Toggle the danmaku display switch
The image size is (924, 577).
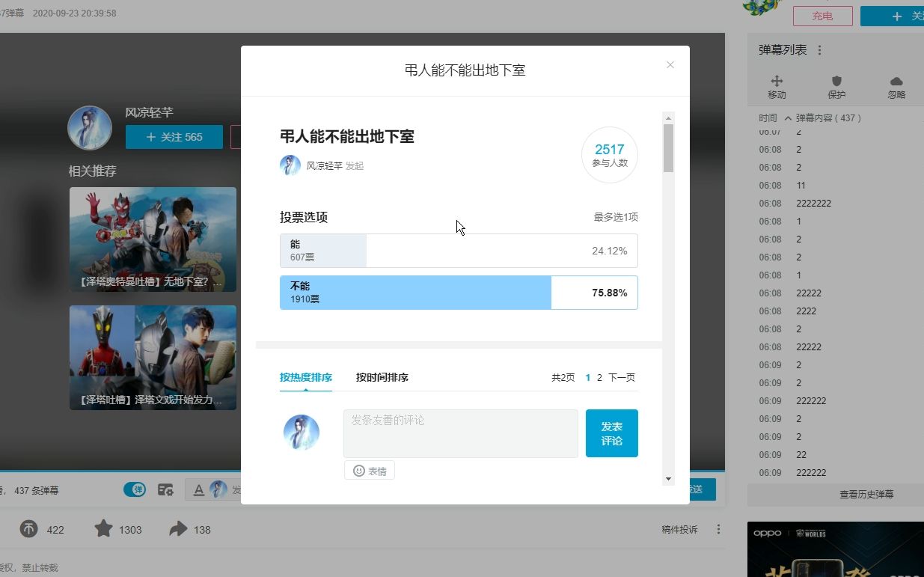135,489
